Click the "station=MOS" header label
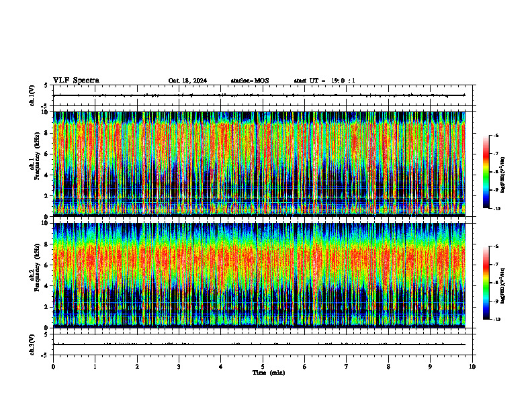This screenshot has width=532, height=411. coord(250,81)
